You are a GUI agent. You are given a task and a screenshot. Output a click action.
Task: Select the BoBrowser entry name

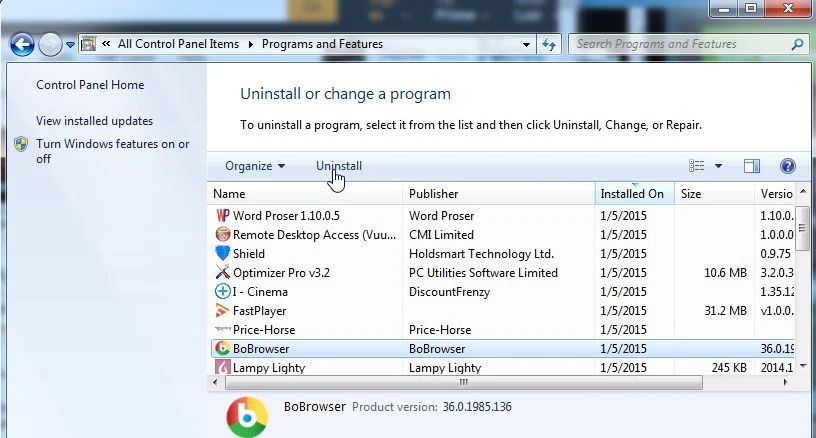261,349
